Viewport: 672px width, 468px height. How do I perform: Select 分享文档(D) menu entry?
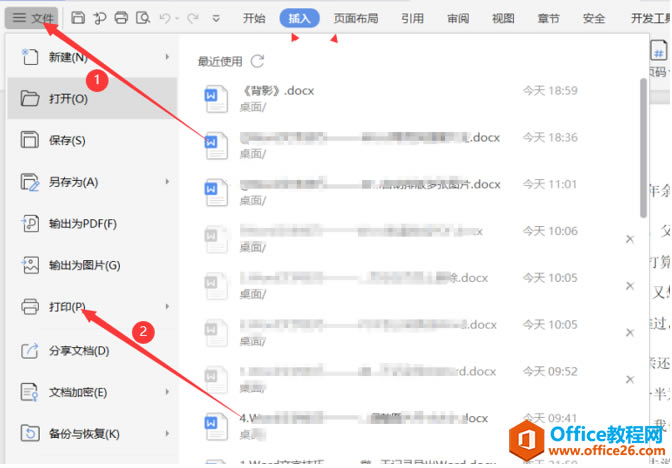coord(92,351)
